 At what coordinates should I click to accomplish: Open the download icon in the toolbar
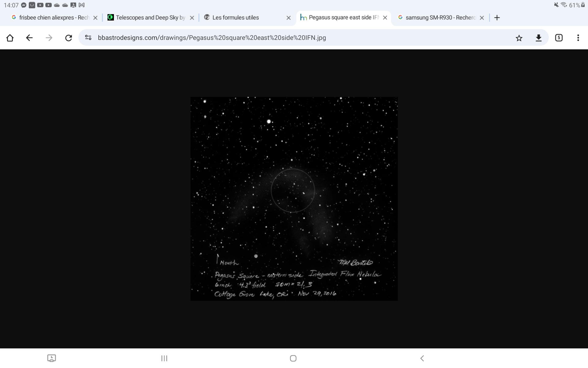pos(539,38)
